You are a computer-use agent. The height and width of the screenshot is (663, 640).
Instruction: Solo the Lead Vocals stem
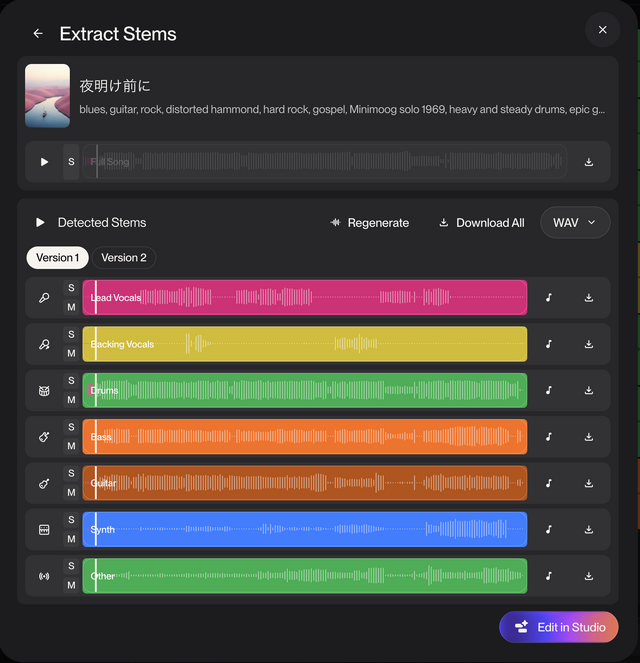tap(71, 288)
